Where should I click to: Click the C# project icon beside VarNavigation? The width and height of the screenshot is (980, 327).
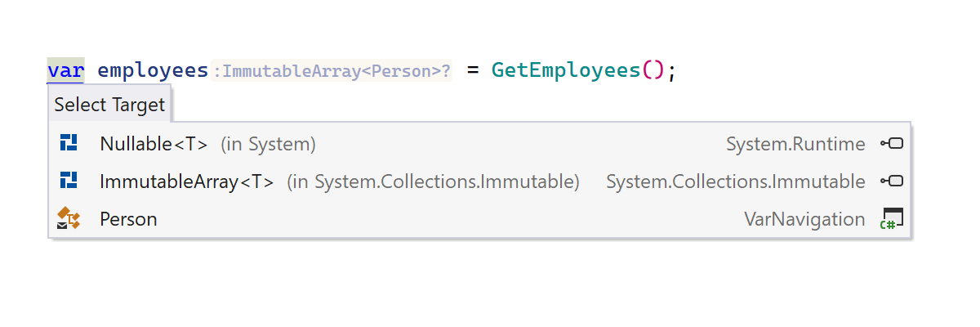[x=891, y=218]
